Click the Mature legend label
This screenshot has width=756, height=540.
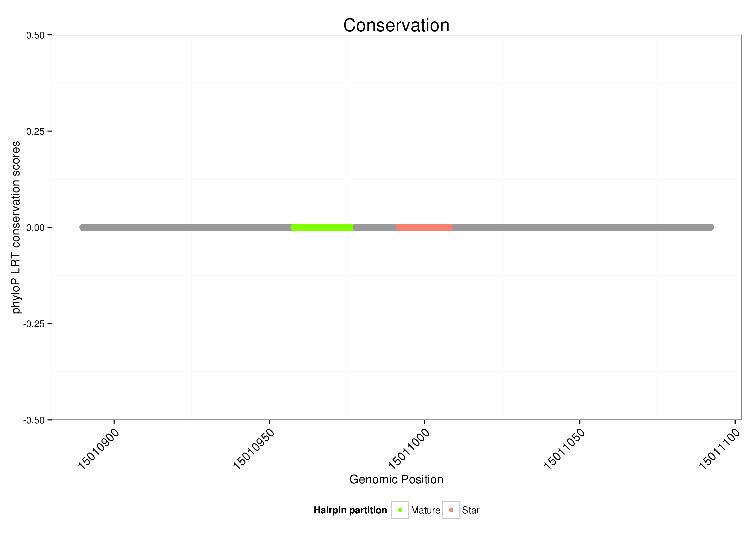(x=425, y=510)
